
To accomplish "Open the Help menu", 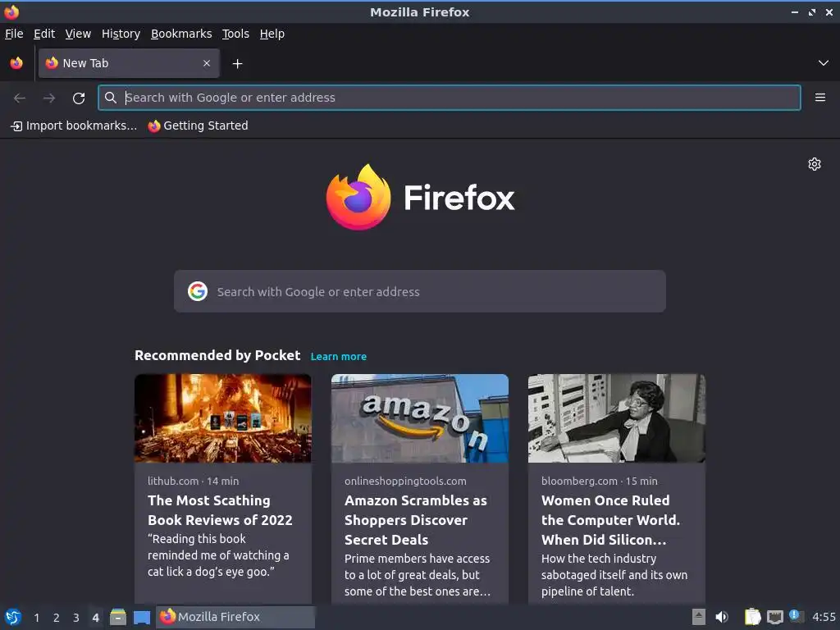I will click(x=272, y=34).
